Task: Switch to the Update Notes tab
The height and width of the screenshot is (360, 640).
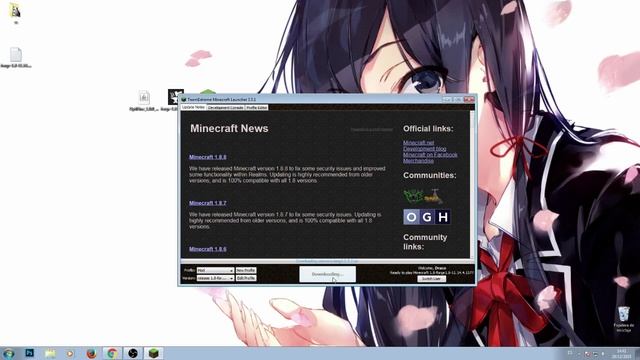Action: tap(193, 107)
